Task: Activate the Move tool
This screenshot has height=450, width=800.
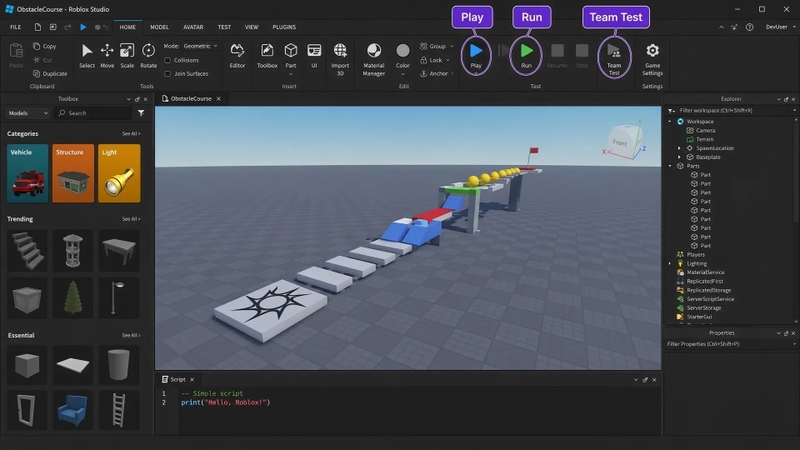Action: 107,56
